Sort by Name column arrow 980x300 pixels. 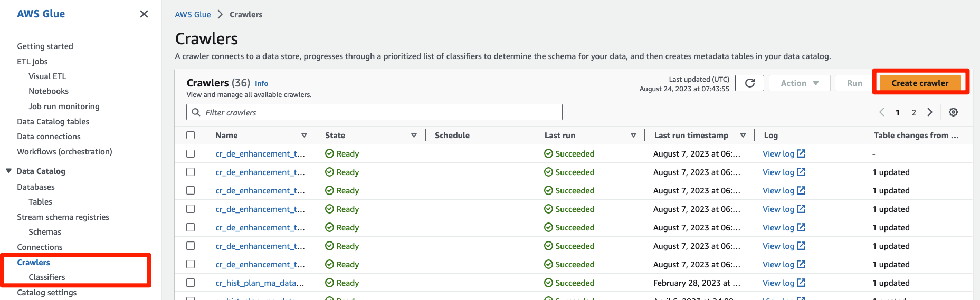click(x=304, y=136)
